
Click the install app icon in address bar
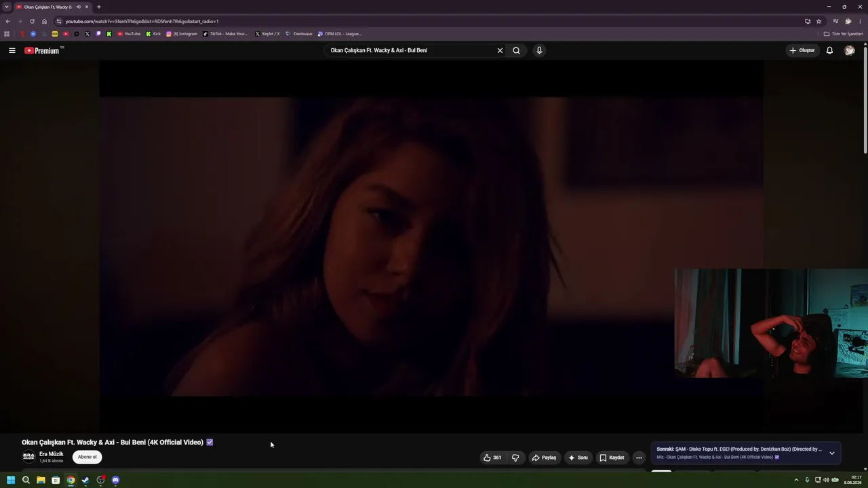pos(808,21)
